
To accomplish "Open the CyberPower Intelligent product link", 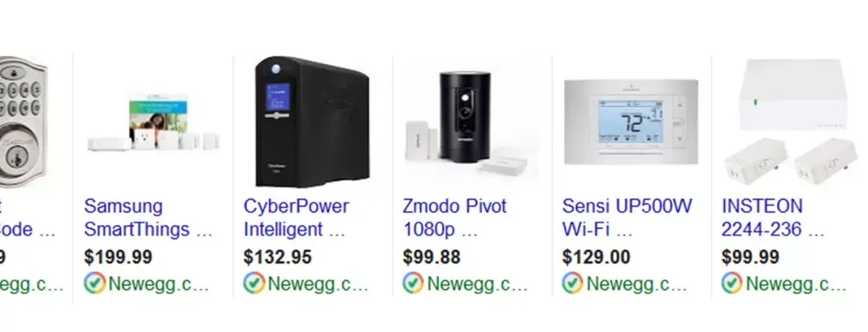I will [x=296, y=218].
